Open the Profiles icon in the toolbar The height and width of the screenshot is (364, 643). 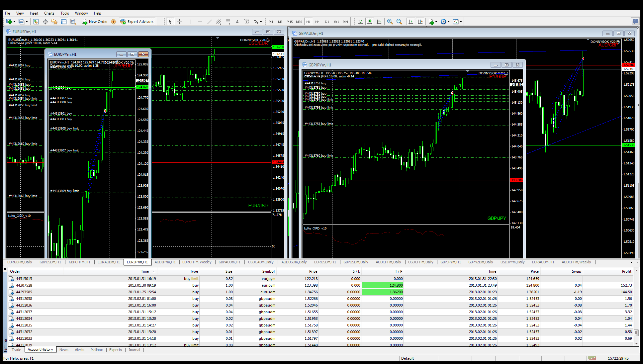(x=21, y=22)
